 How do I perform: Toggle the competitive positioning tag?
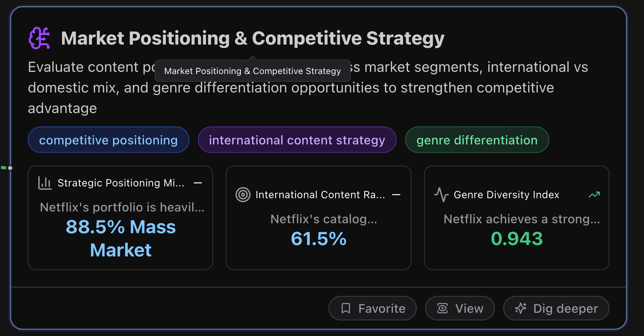point(108,140)
